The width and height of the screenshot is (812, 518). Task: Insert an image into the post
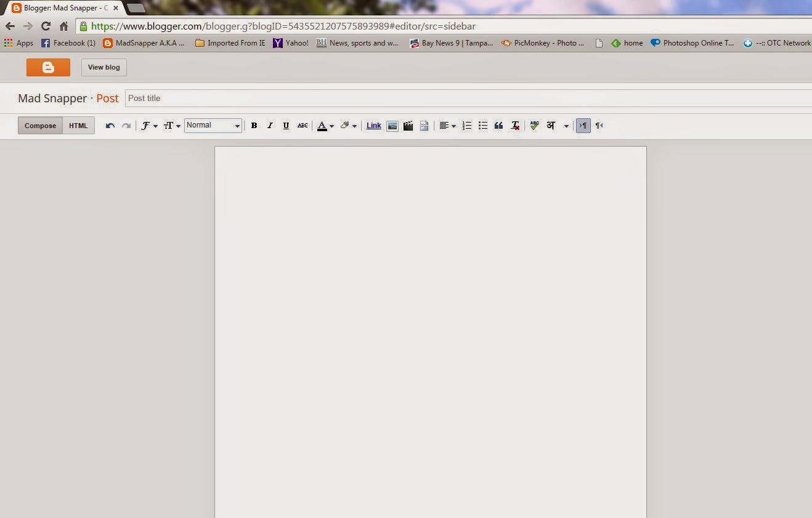(392, 126)
